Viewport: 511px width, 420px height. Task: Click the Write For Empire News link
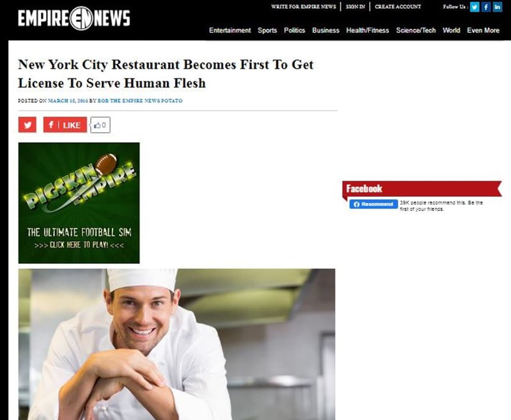pos(303,7)
